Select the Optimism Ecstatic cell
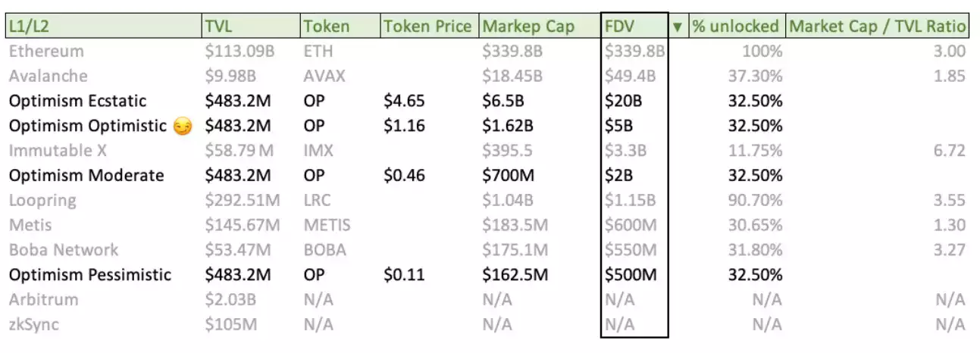Image resolution: width=980 pixels, height=353 pixels. pos(77,101)
